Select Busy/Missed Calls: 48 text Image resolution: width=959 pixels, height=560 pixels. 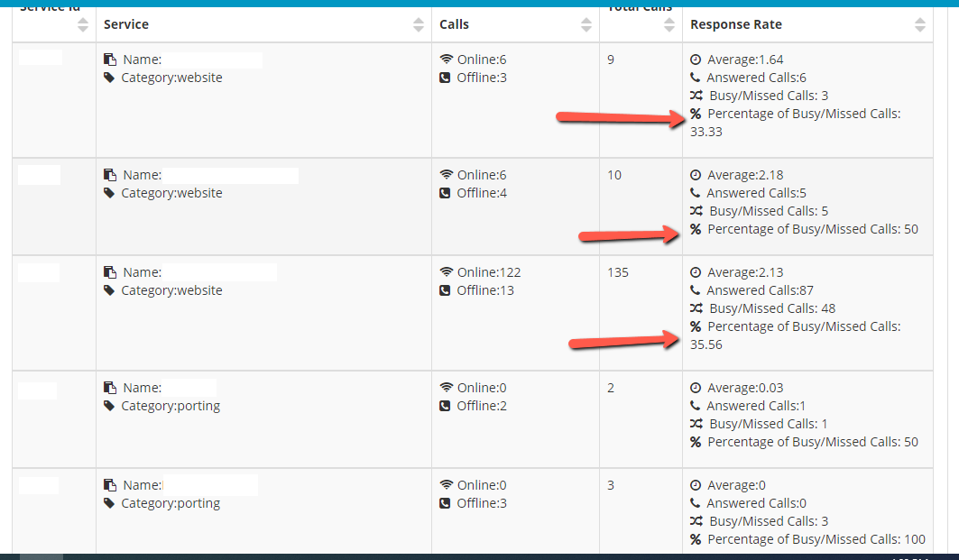coord(772,308)
